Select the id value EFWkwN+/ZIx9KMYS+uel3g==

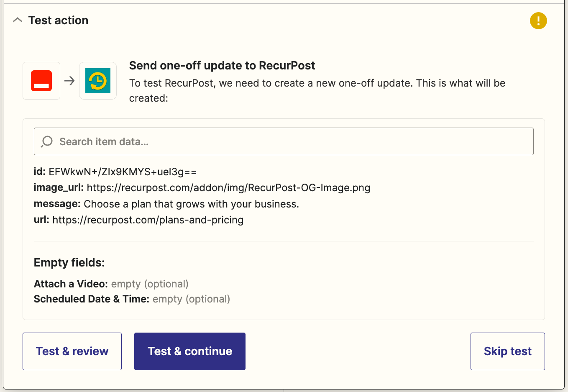coord(123,172)
